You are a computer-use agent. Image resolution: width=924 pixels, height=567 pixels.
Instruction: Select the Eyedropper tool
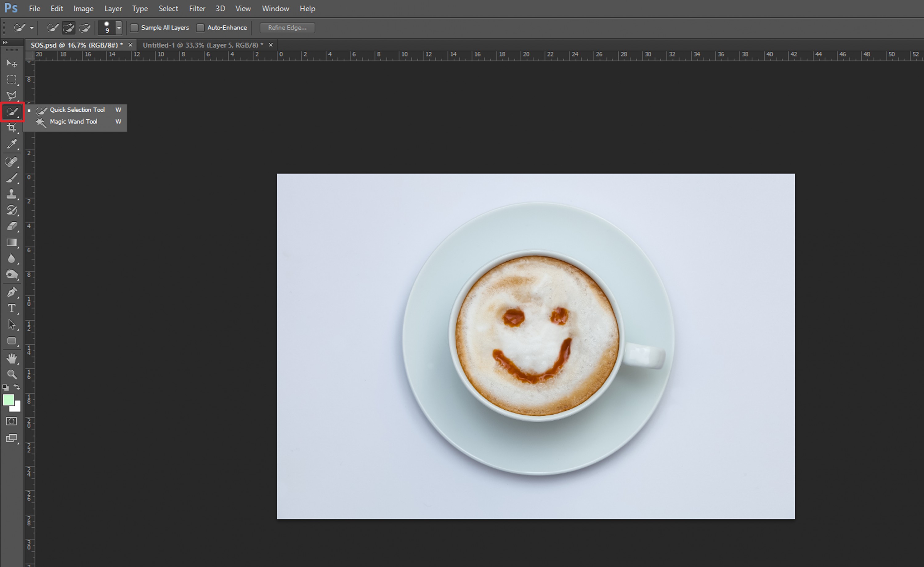(x=12, y=144)
